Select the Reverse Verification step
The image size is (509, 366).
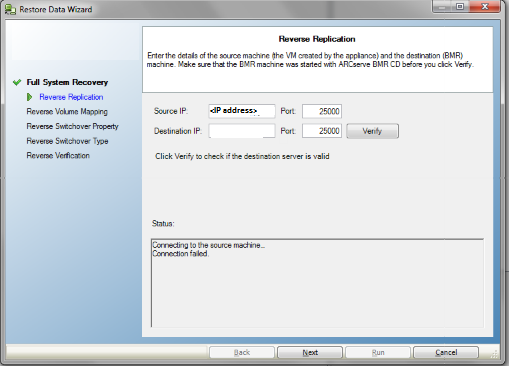(x=58, y=156)
